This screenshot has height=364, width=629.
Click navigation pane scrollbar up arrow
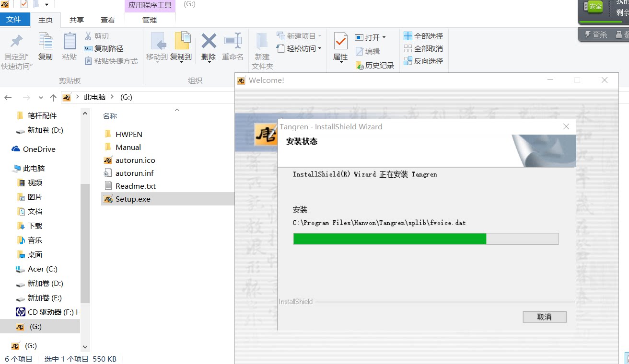85,114
